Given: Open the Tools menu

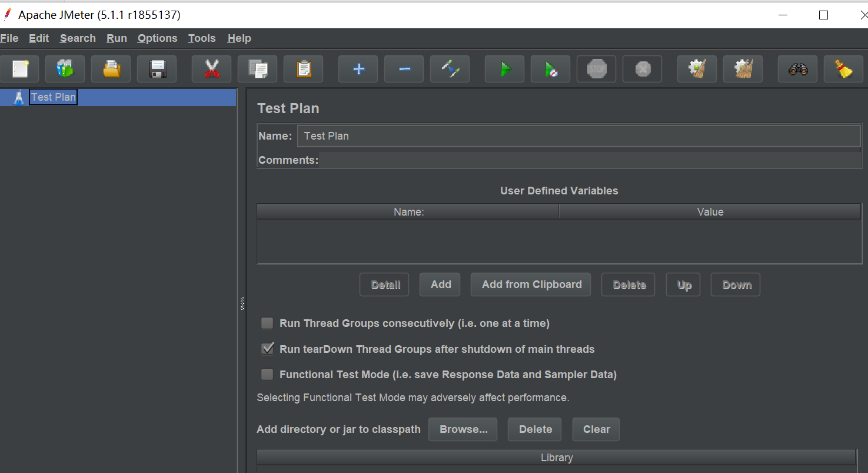Looking at the screenshot, I should click(202, 38).
